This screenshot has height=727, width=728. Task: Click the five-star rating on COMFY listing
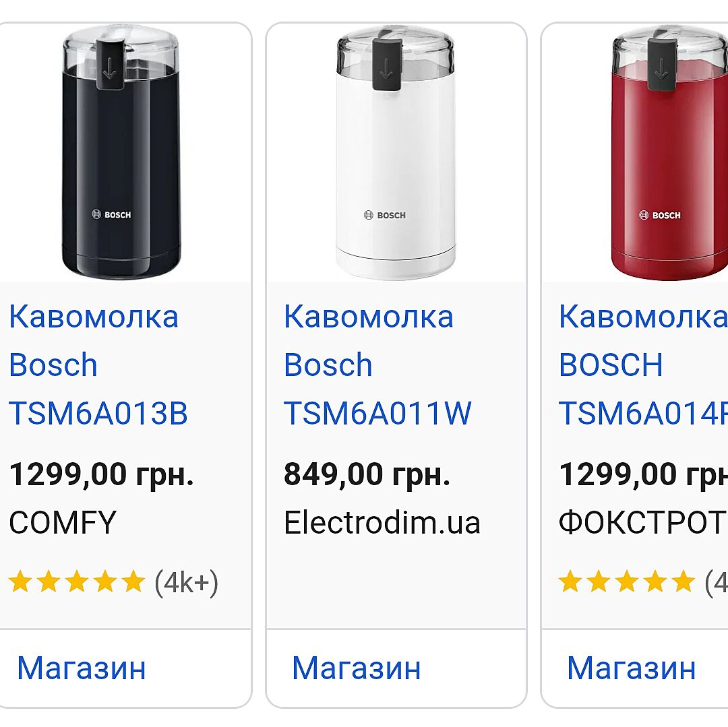coord(77,581)
